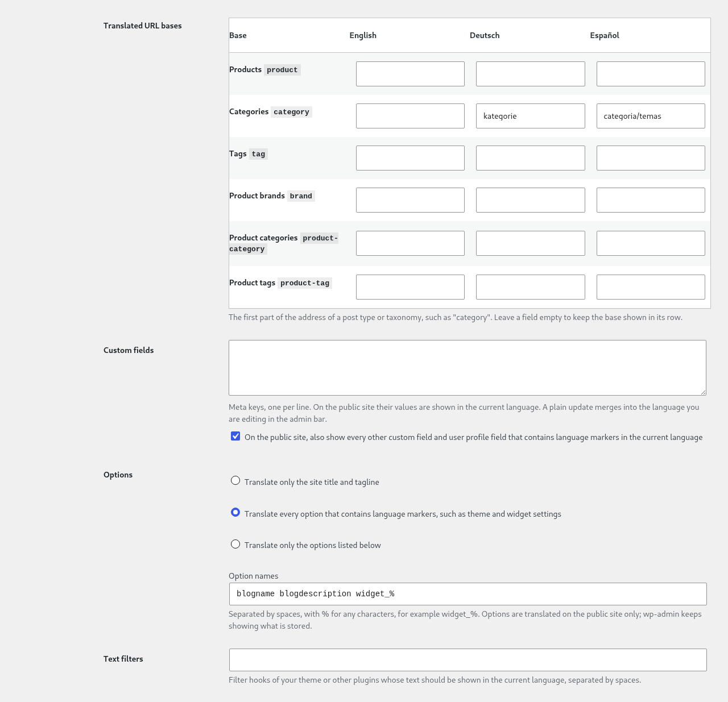Click the English field for Products base
Viewport: 728px width, 702px height.
click(x=410, y=74)
